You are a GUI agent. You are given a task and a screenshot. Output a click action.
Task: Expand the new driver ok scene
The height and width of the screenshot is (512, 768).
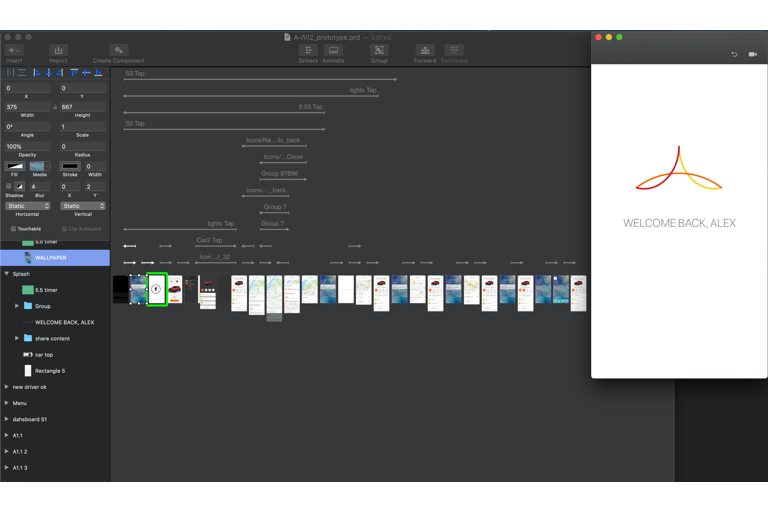click(x=6, y=387)
